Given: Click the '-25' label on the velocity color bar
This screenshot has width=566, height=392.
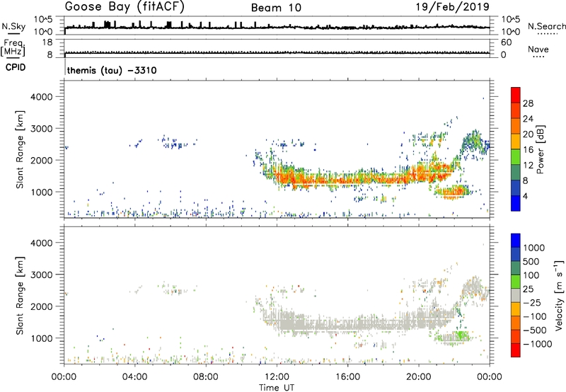Looking at the screenshot, I should [532, 302].
